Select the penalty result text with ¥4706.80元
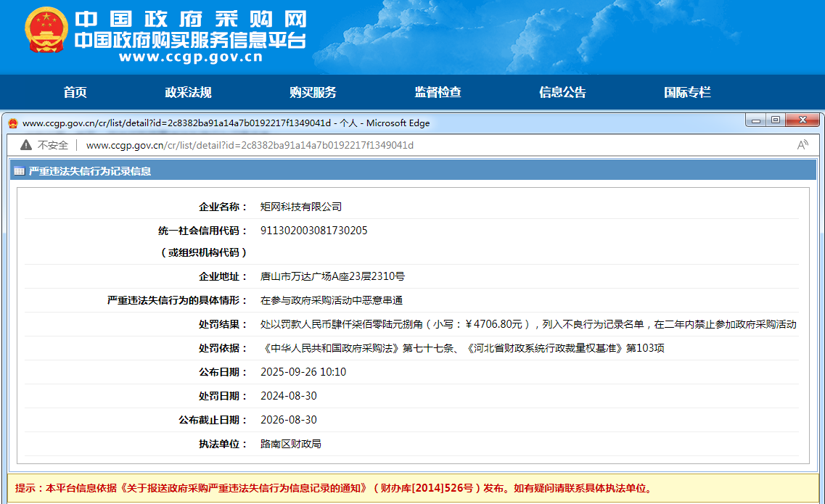The image size is (825, 504). pyautogui.click(x=528, y=324)
